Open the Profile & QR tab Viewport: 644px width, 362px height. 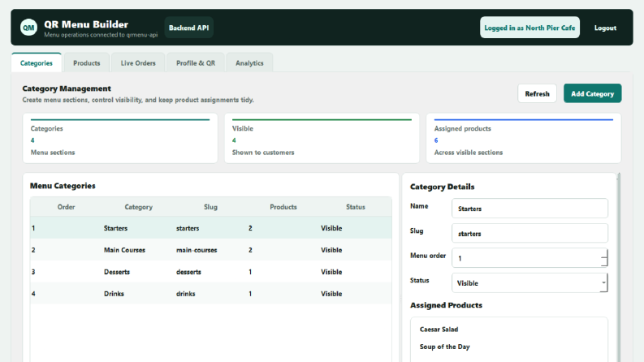click(196, 62)
